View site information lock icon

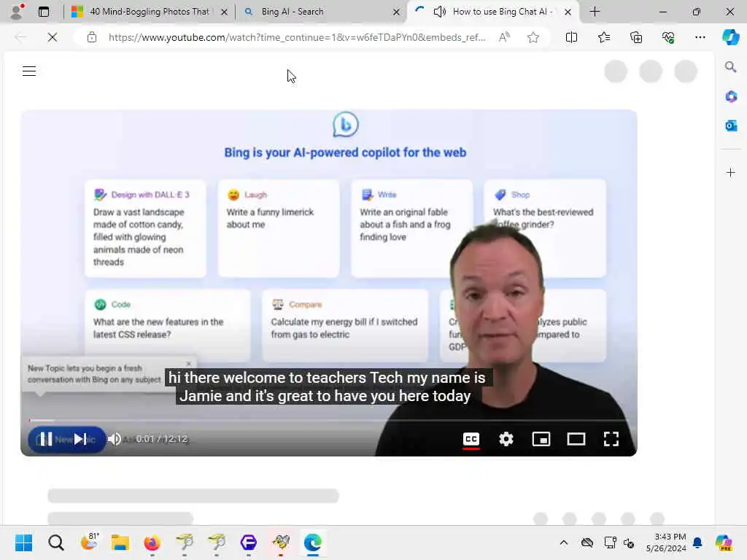point(92,37)
